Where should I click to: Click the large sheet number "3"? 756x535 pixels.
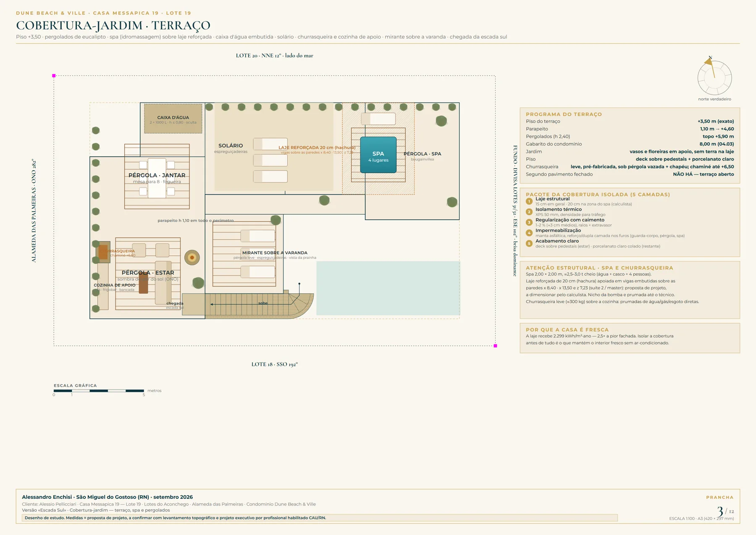point(720,511)
